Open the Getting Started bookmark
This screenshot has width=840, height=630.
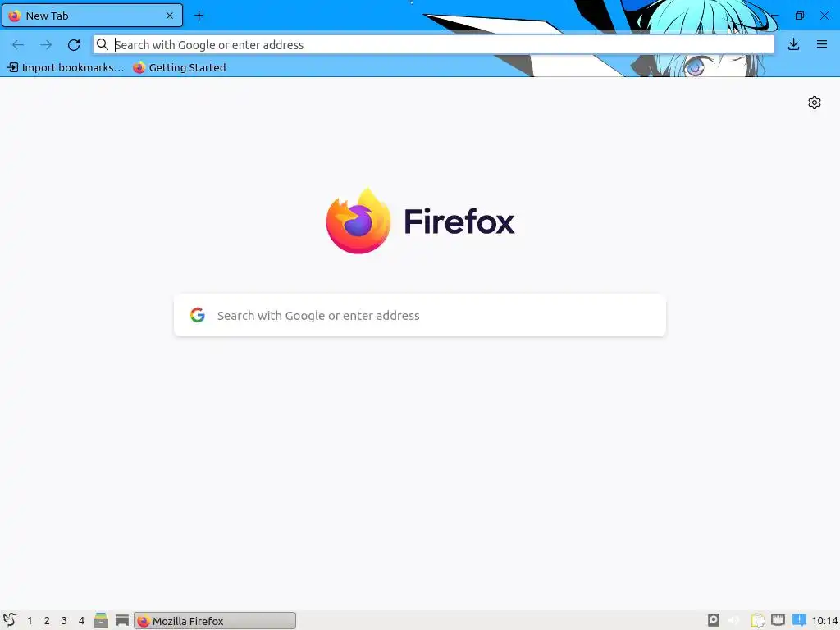180,67
